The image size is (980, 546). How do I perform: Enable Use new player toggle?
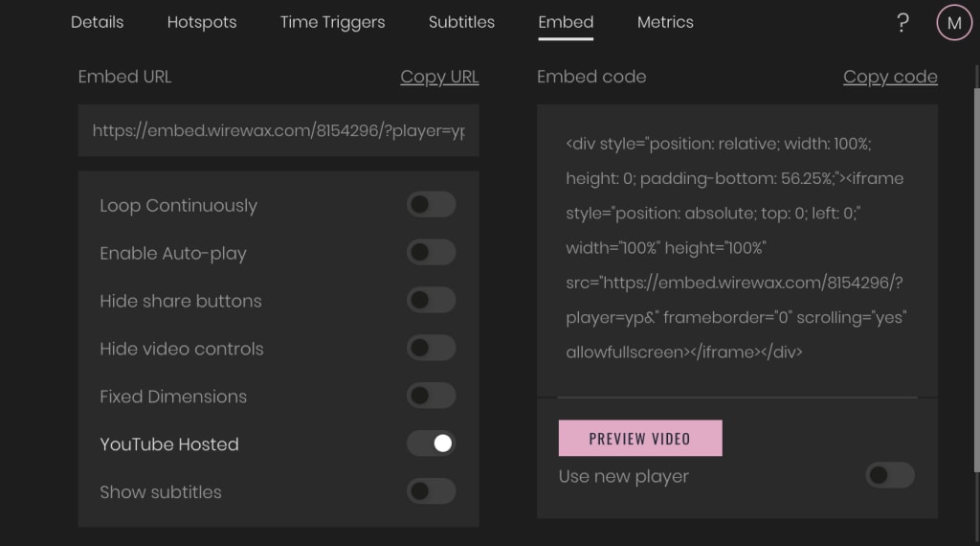pos(890,475)
